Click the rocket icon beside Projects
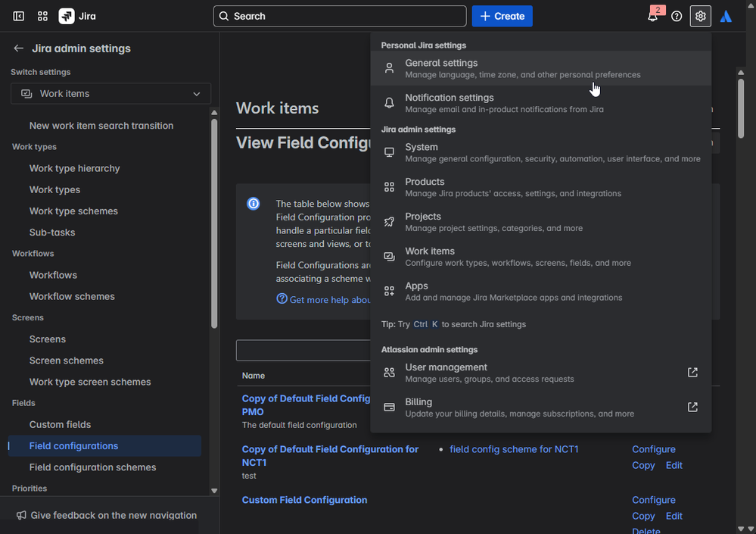This screenshot has width=756, height=534. pos(389,222)
